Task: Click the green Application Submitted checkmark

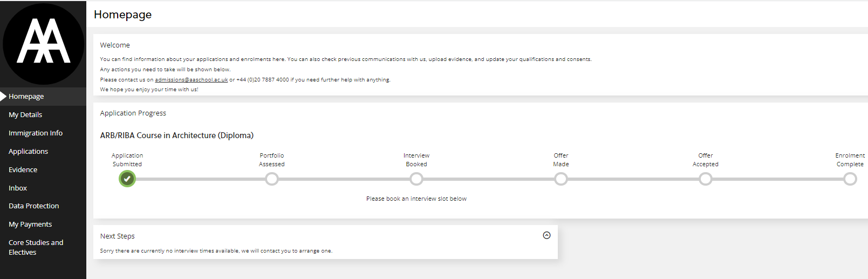Action: 127,179
